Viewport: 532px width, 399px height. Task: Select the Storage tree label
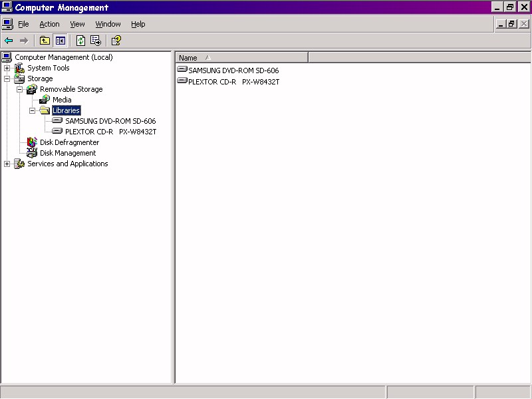click(40, 78)
